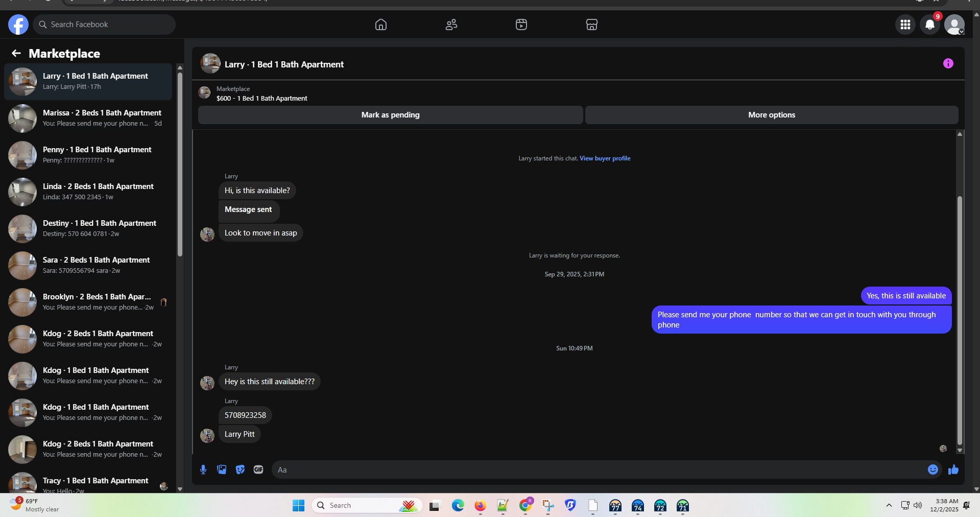The width and height of the screenshot is (980, 517).
Task: Click 'Hey is this still available???' message
Action: tap(270, 382)
